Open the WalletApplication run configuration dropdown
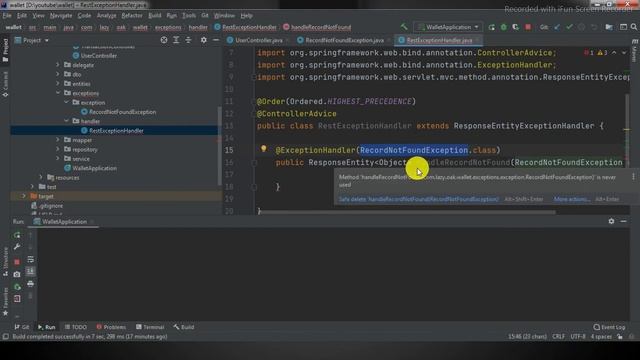The image size is (640, 360). point(448,27)
